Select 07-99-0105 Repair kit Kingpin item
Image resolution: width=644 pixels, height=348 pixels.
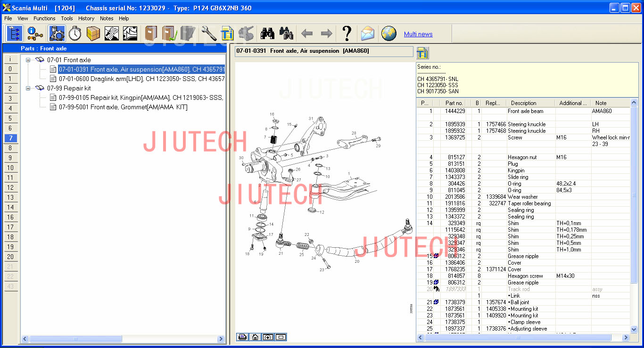pos(140,97)
